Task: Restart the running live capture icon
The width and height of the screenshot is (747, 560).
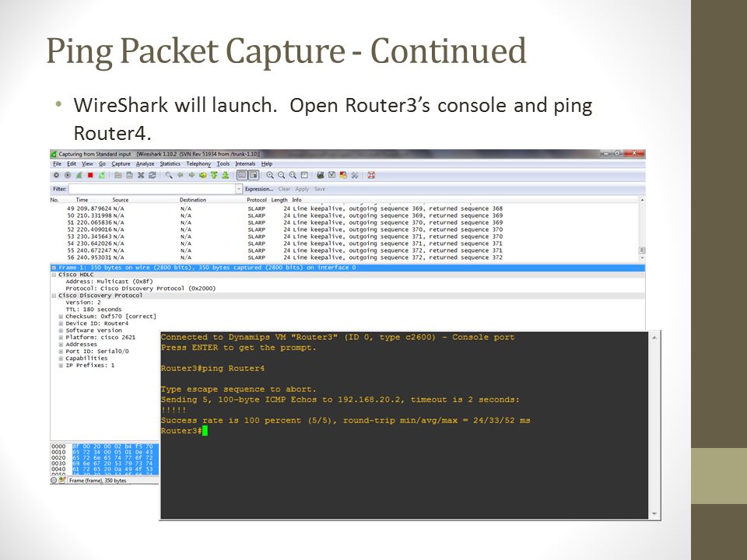Action: click(x=101, y=175)
